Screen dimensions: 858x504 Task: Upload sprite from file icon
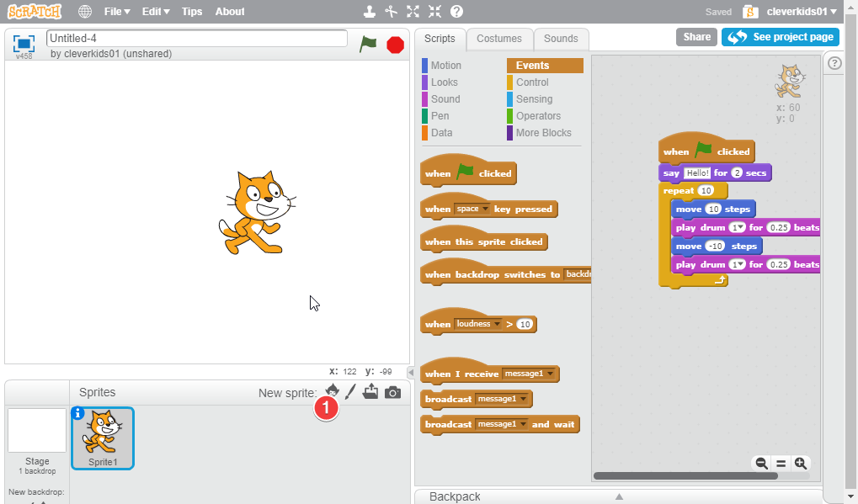pyautogui.click(x=370, y=391)
